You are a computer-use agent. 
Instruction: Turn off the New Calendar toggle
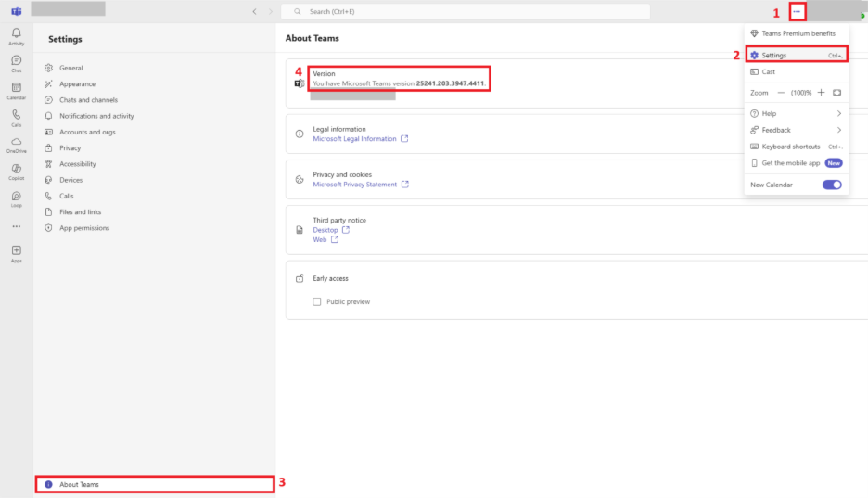coord(832,185)
